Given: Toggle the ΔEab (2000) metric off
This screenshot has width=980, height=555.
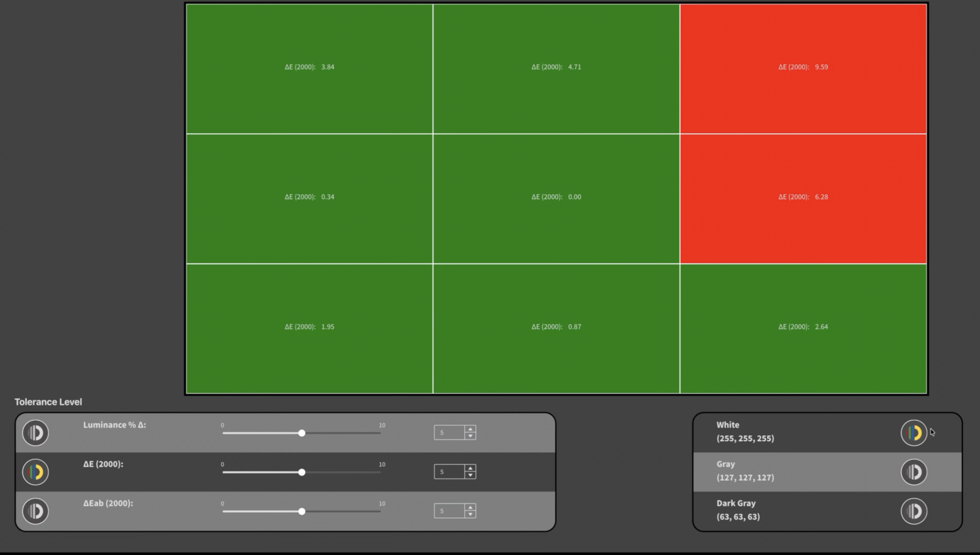Looking at the screenshot, I should point(35,511).
